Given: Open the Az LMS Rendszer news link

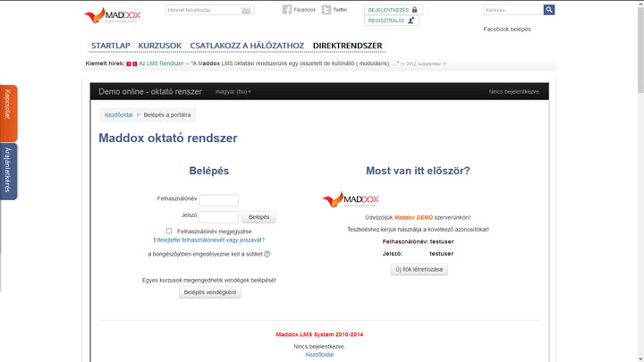Looking at the screenshot, I should pyautogui.click(x=161, y=63).
